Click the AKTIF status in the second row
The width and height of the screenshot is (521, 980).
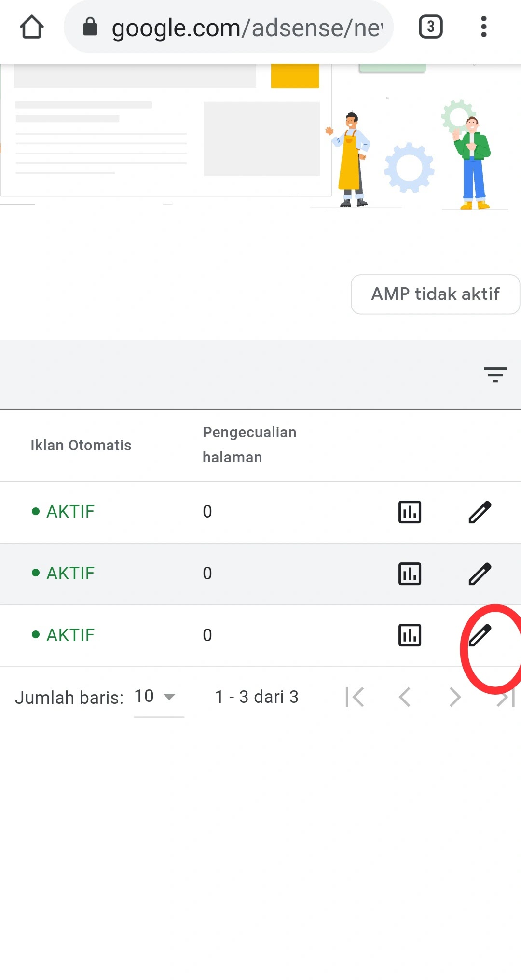[69, 574]
